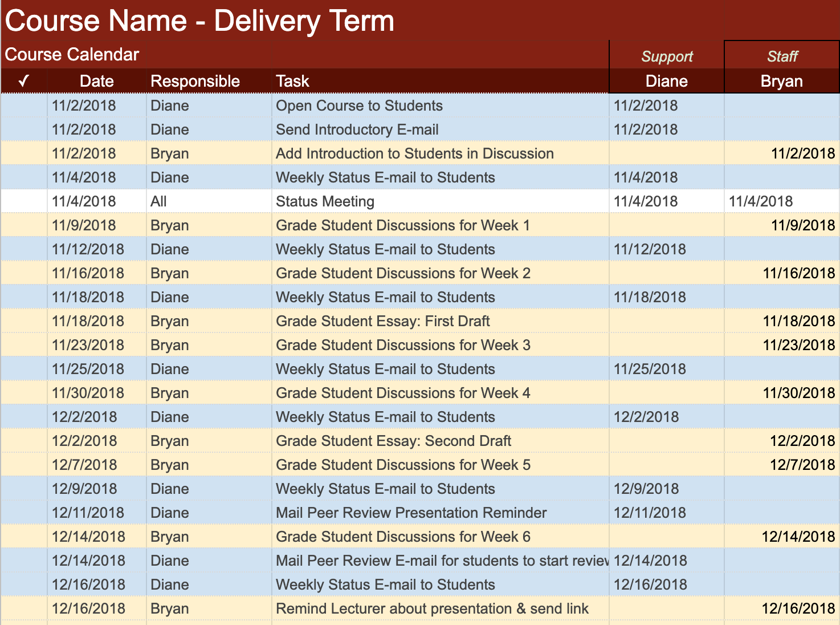This screenshot has width=840, height=625.
Task: Select the Date column header
Action: [x=96, y=81]
